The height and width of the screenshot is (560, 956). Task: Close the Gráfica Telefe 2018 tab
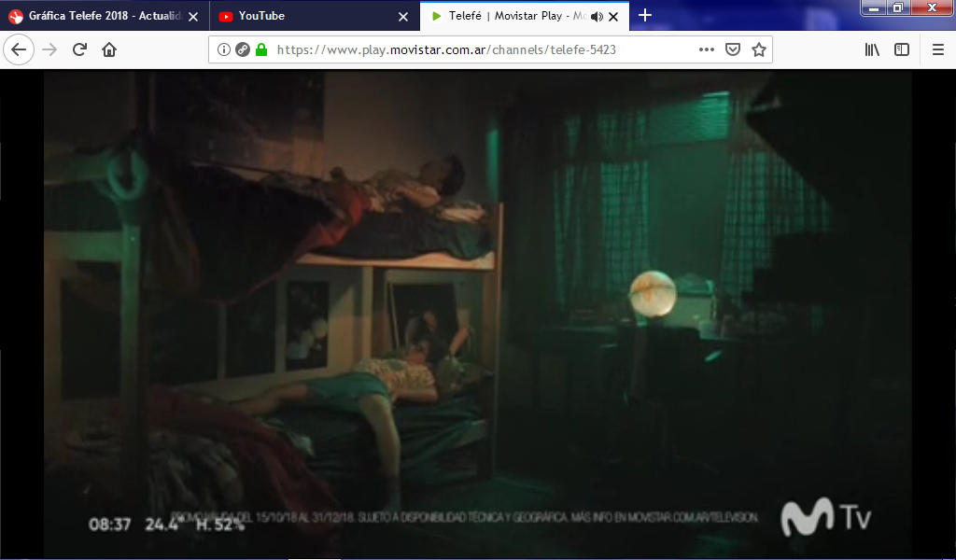(193, 16)
